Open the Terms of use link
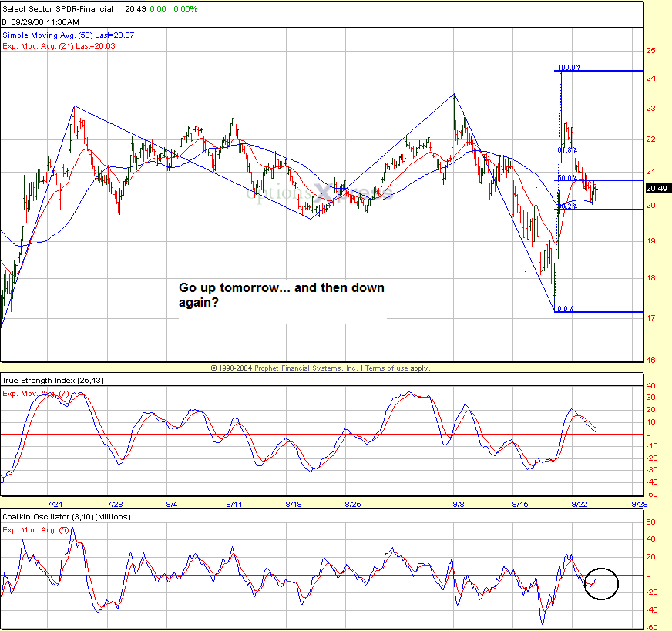This screenshot has width=672, height=631. pyautogui.click(x=386, y=368)
